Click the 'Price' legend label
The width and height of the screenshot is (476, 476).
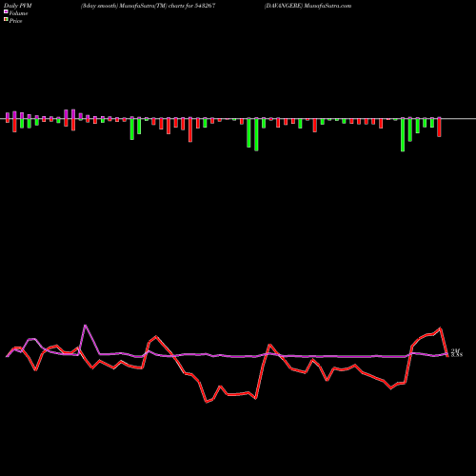point(15,21)
